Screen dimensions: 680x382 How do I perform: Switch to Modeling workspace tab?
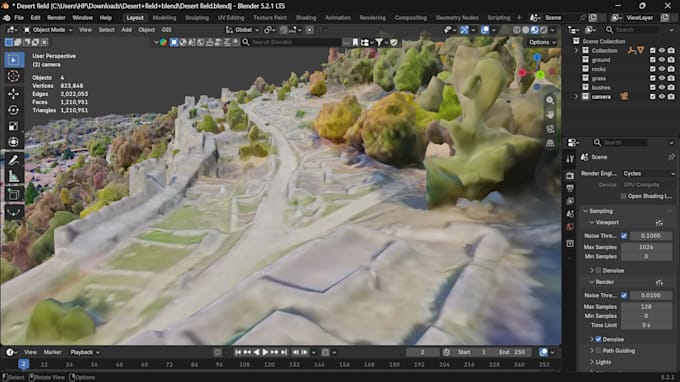click(164, 18)
